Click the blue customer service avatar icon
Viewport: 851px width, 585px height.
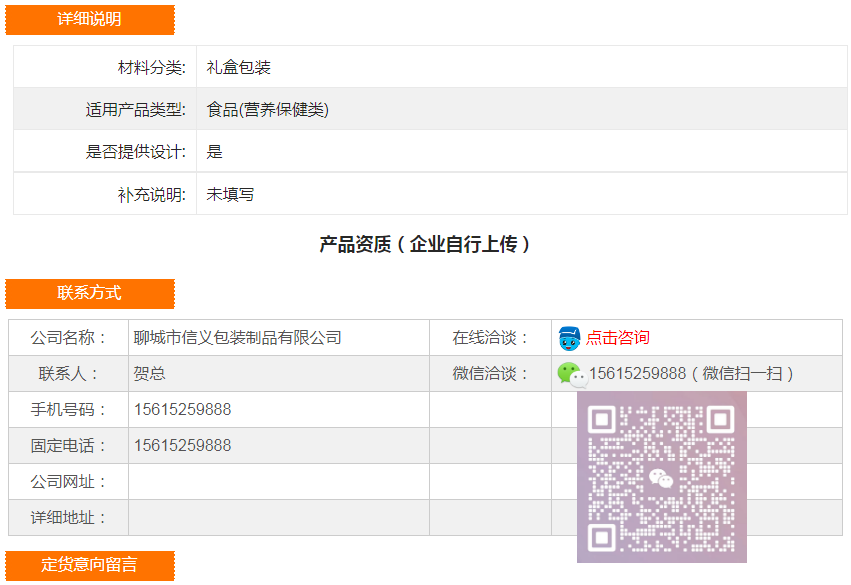[569, 338]
